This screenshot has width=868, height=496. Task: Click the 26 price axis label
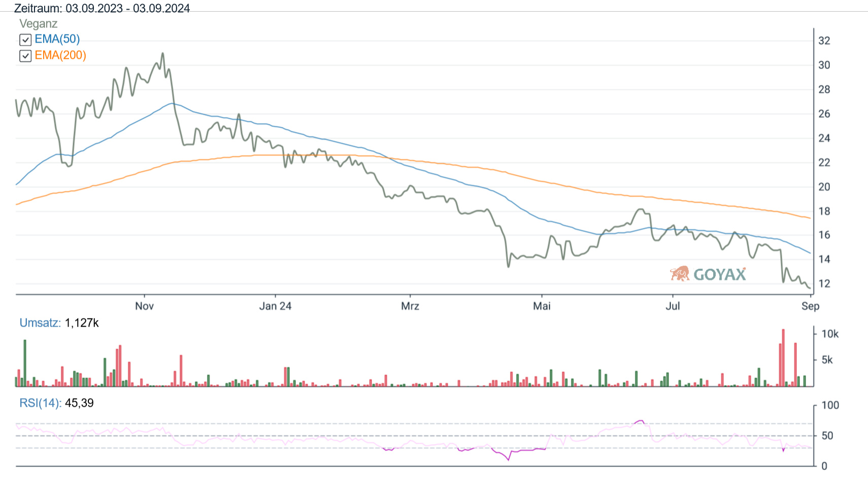pos(824,114)
